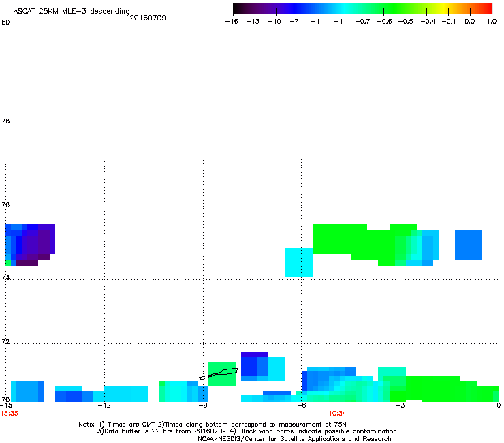504x443 pixels.
Task: Click the latitude label 80
Action: click(5, 22)
